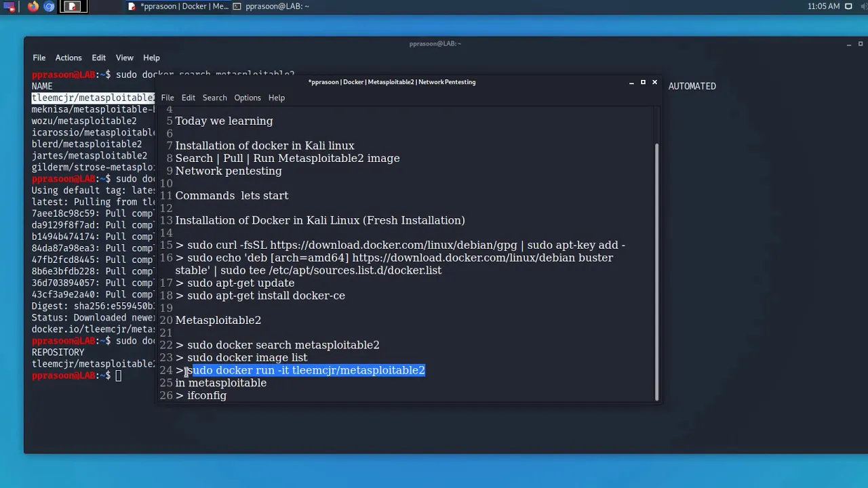868x488 pixels.
Task: Click the highlighted 'sudo docker run -it' line
Action: tap(306, 370)
